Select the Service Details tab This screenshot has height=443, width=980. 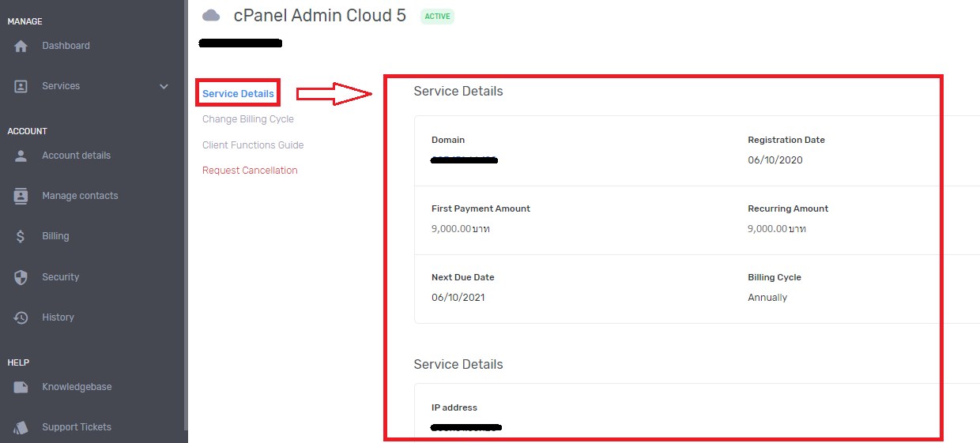tap(238, 94)
